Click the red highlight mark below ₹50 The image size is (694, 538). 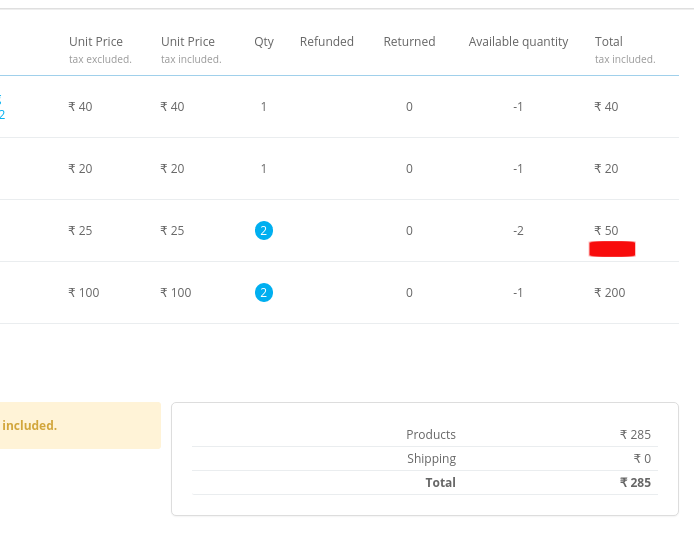coord(612,249)
